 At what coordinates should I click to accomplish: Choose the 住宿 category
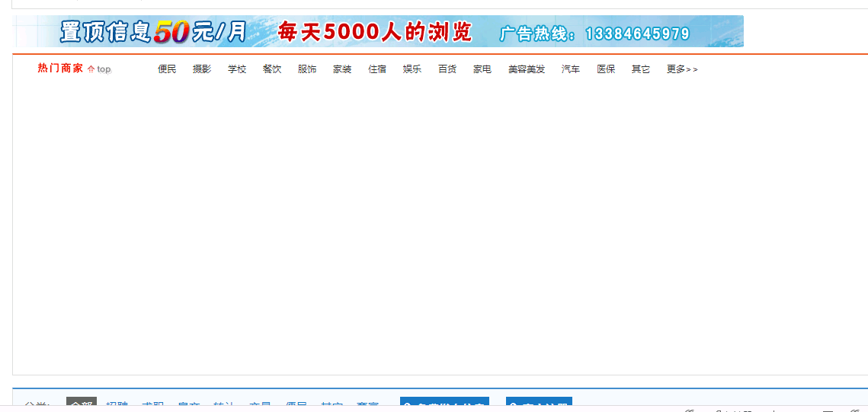pos(377,69)
